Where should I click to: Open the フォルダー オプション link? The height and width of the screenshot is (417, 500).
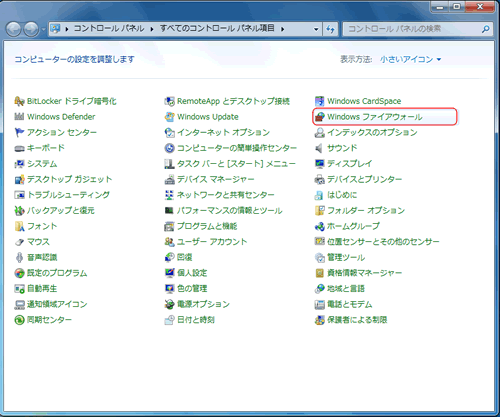coord(366,210)
